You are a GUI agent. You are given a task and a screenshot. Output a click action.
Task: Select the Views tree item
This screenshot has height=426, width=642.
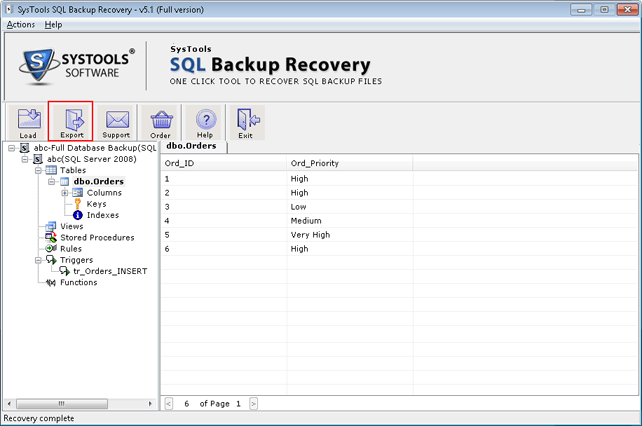tap(72, 226)
